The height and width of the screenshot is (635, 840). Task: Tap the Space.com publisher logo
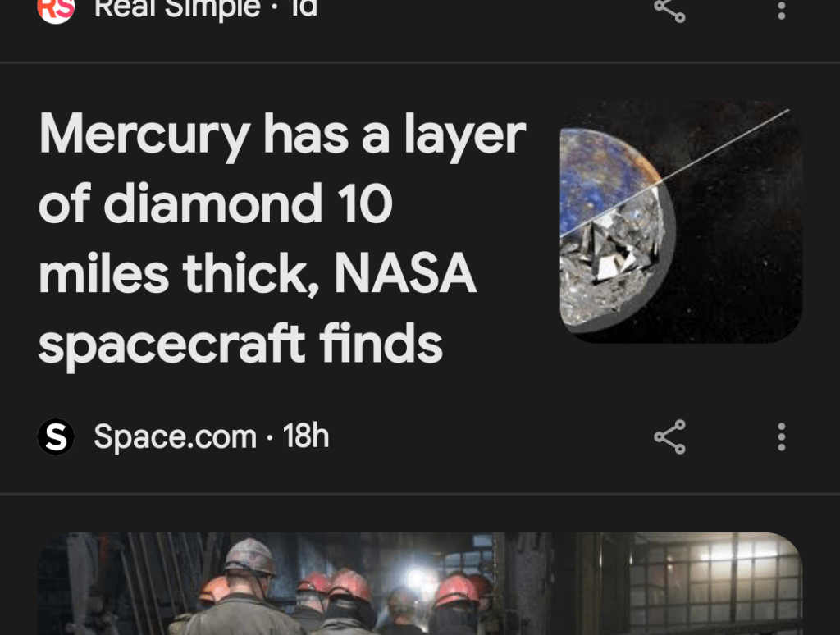tap(56, 436)
